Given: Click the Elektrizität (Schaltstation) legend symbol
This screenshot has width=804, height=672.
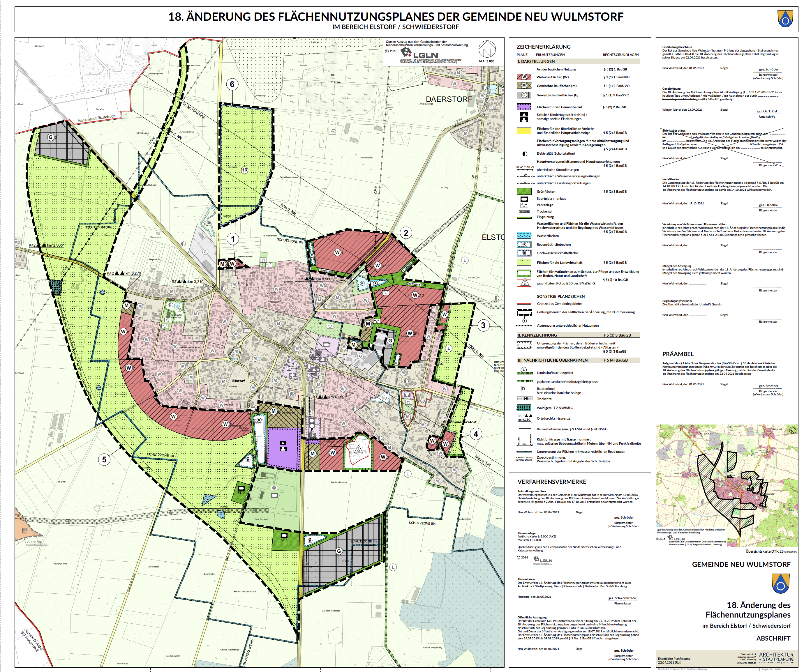Looking at the screenshot, I should tap(525, 153).
